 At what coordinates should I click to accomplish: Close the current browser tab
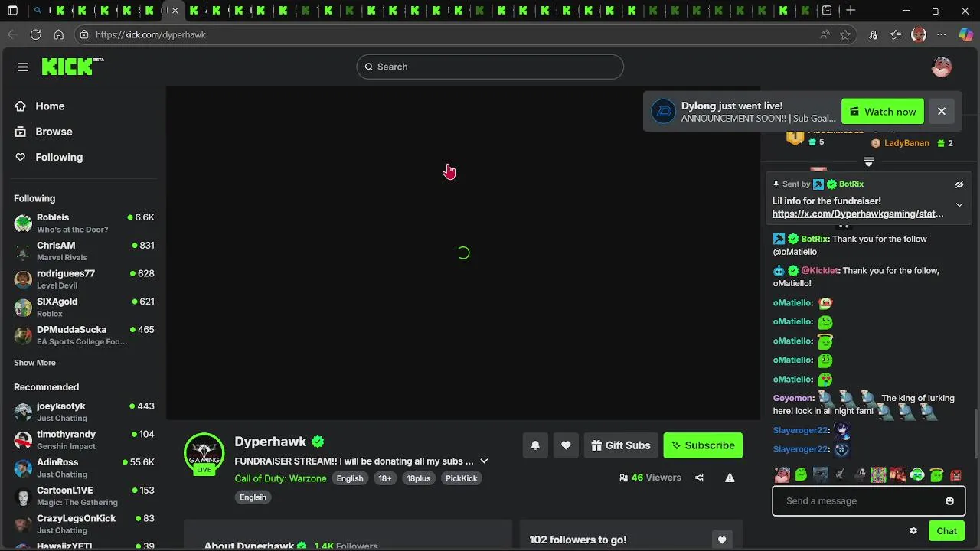175,11
